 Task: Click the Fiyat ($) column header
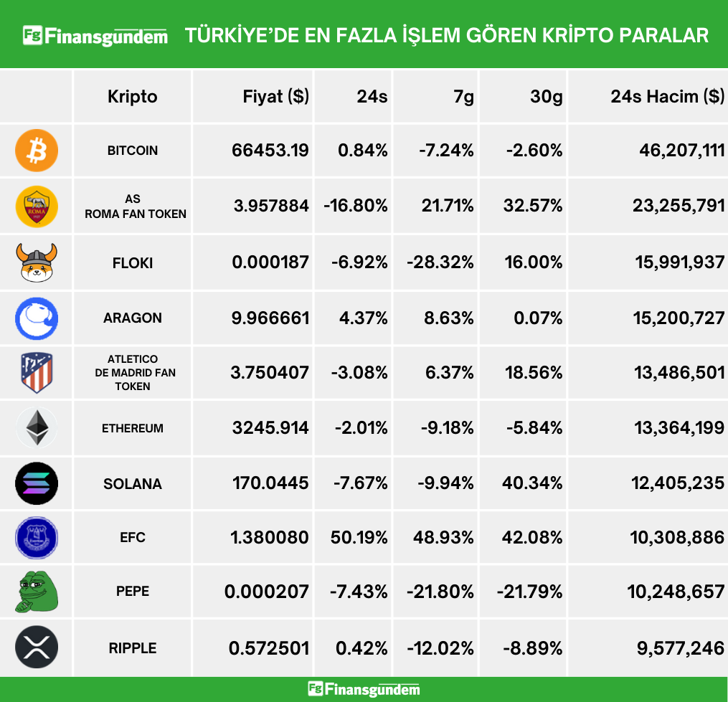[x=276, y=96]
